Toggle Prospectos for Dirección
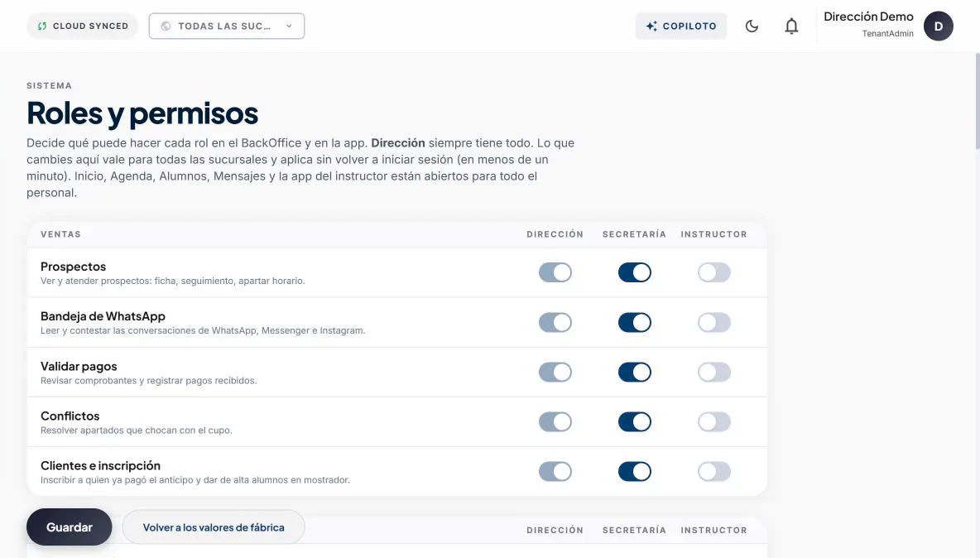 [x=555, y=272]
